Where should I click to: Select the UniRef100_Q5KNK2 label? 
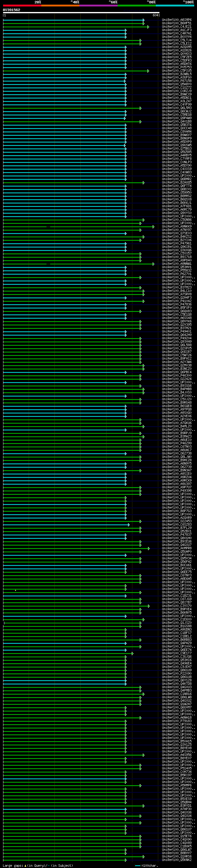pyautogui.click(x=177, y=860)
